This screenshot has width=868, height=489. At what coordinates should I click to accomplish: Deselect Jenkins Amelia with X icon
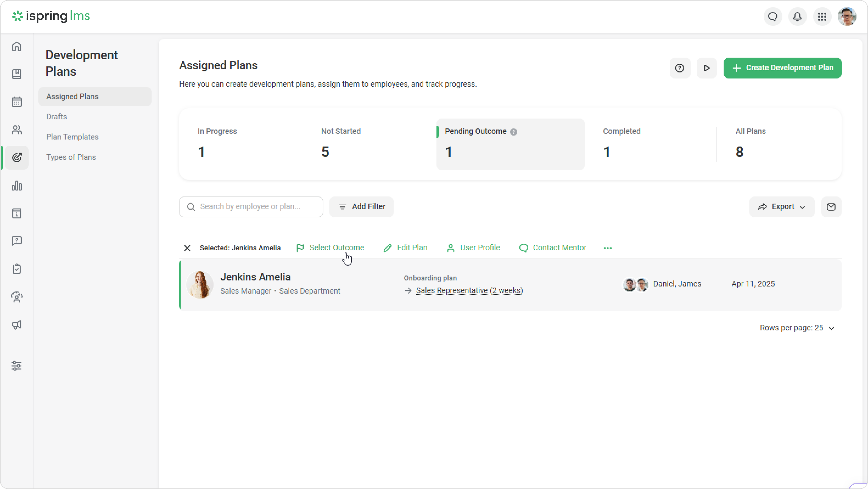[x=187, y=248]
